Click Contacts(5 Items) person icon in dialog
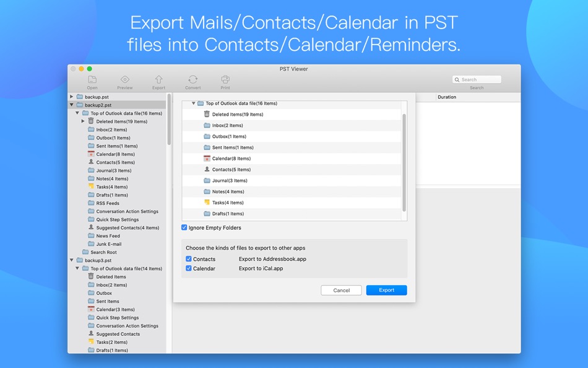The image size is (588, 368). 207,169
